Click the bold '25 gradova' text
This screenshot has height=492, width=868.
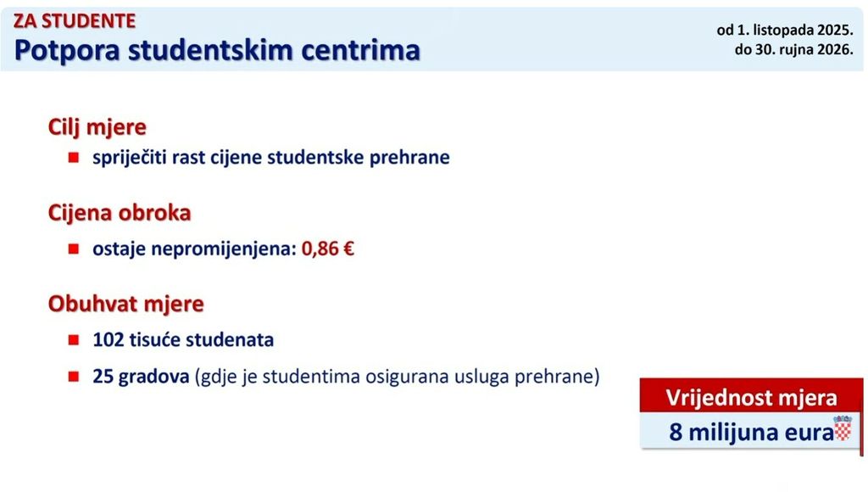141,376
